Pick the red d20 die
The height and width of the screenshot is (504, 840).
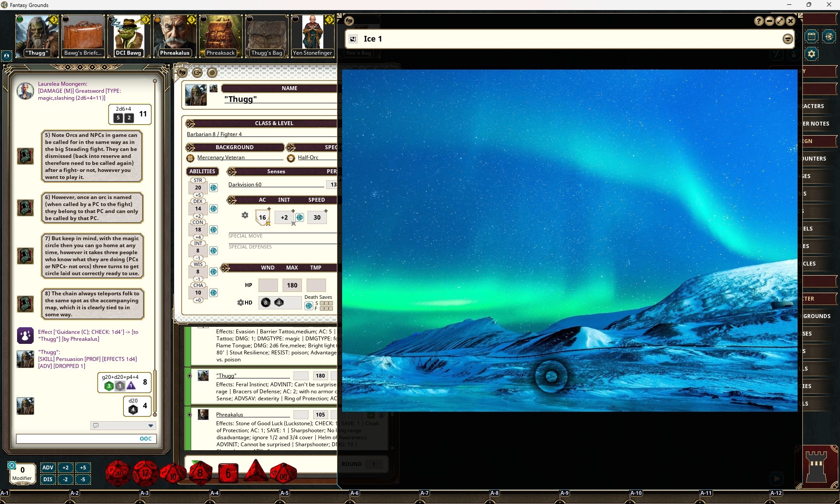coord(118,473)
